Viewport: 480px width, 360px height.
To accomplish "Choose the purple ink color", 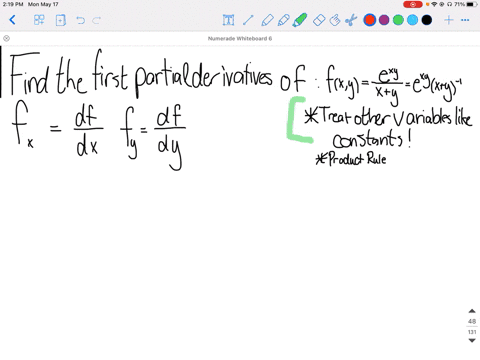I will pyautogui.click(x=384, y=20).
